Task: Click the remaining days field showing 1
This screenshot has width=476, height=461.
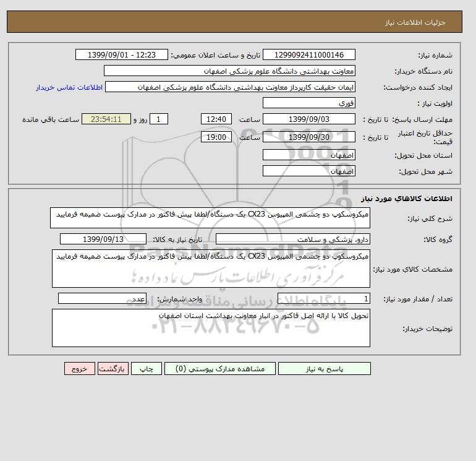Action: [x=159, y=119]
